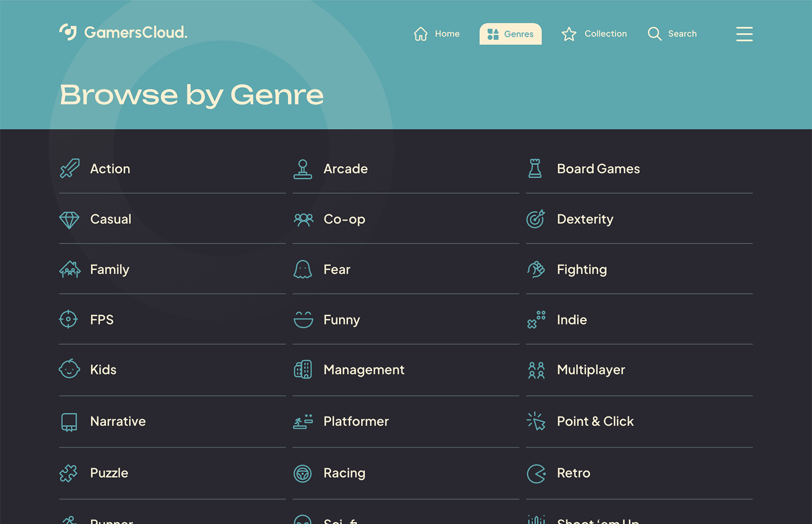This screenshot has height=524, width=812.
Task: Select the baby face icon for Kids
Action: (x=69, y=369)
